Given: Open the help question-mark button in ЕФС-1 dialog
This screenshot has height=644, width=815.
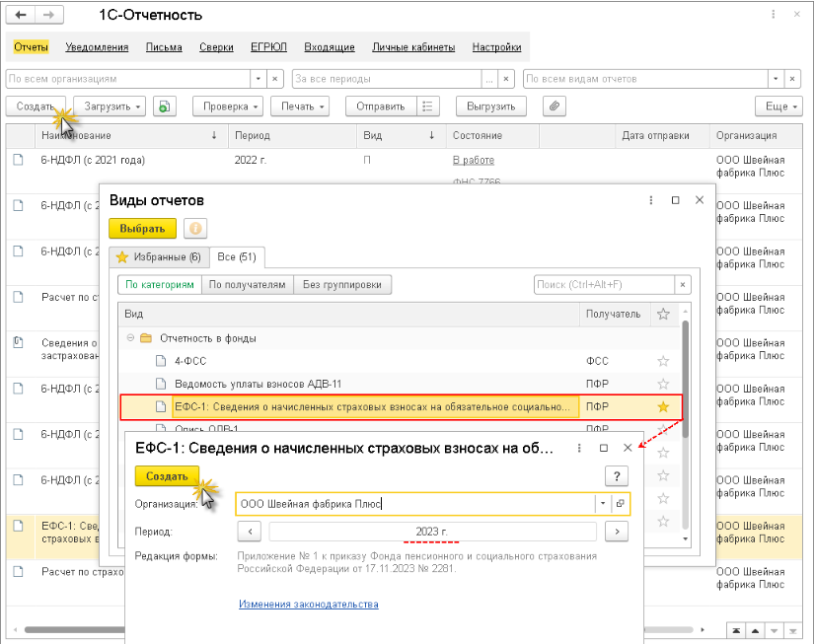Looking at the screenshot, I should coord(617,475).
